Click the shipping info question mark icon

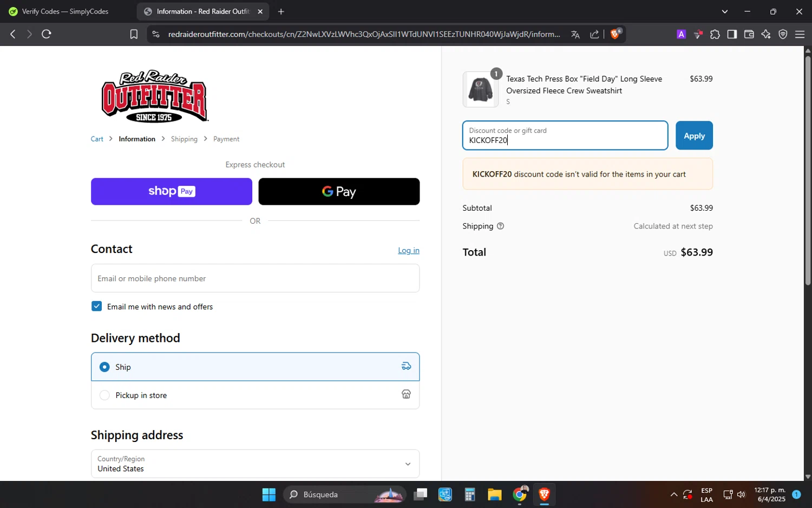[500, 226]
